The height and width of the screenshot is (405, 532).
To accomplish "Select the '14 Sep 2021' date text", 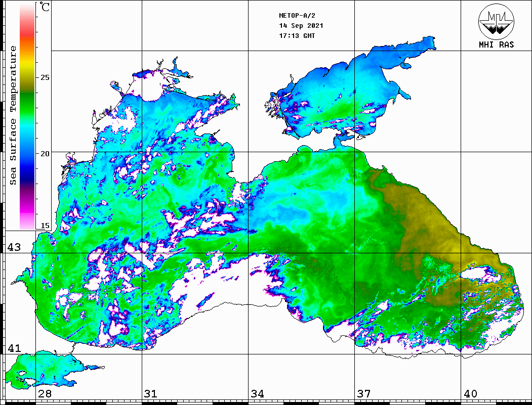I will coord(301,26).
